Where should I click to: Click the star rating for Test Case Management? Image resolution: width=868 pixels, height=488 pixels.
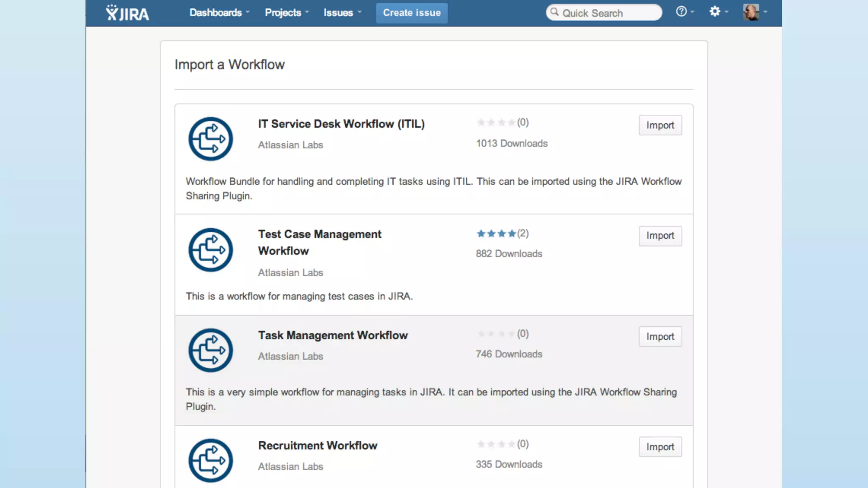496,233
